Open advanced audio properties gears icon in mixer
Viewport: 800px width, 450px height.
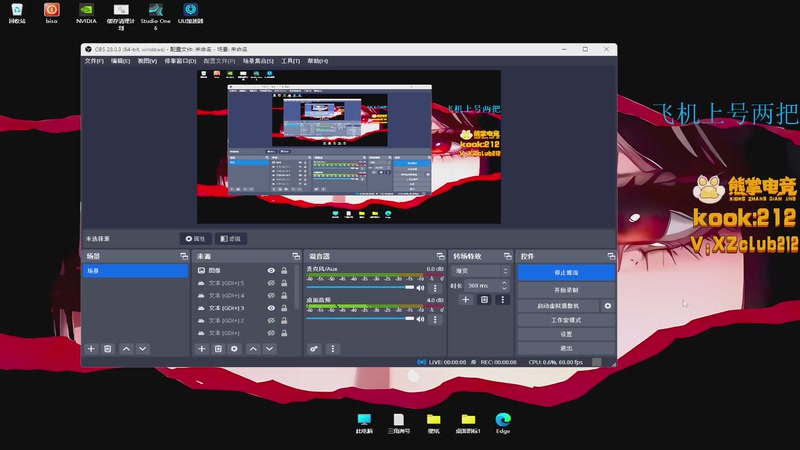(x=314, y=348)
